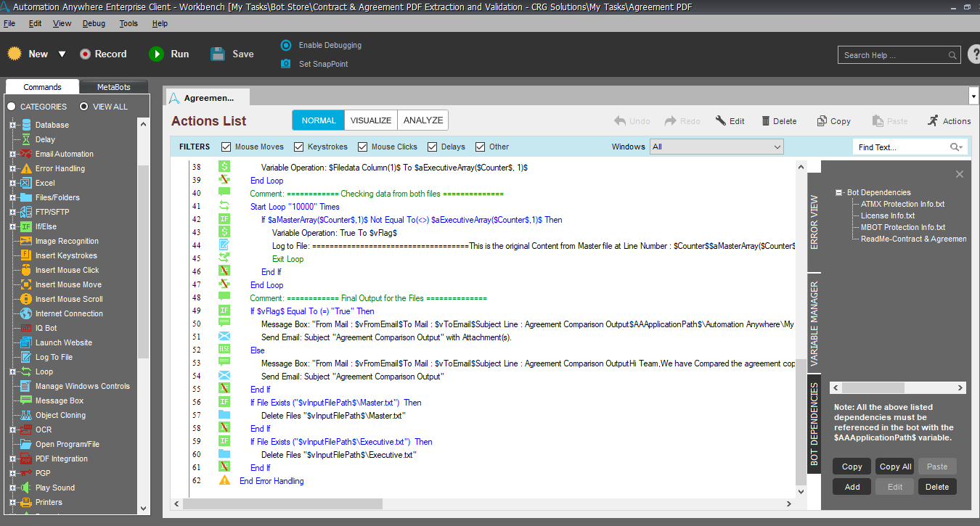Viewport: 980px width, 526px height.
Task: Toggle the Other filter checkbox
Action: pyautogui.click(x=480, y=147)
